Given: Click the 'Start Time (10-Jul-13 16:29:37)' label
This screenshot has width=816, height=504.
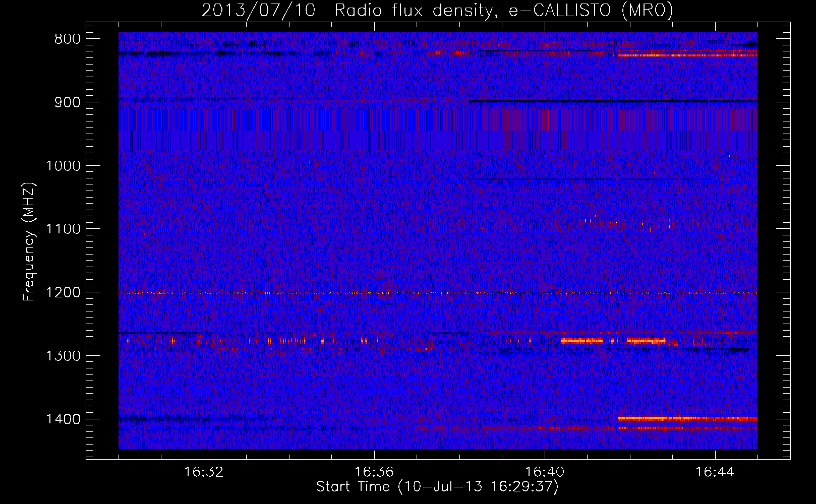Looking at the screenshot, I should click(x=437, y=487).
